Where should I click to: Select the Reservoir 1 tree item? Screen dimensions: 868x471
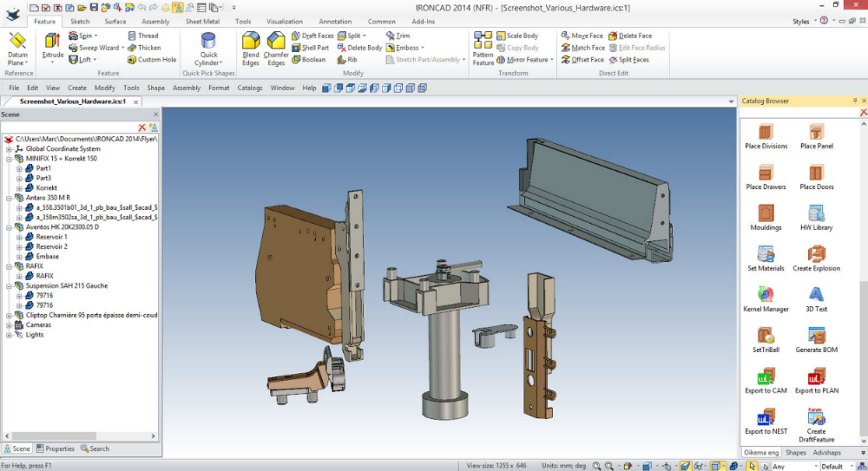51,237
